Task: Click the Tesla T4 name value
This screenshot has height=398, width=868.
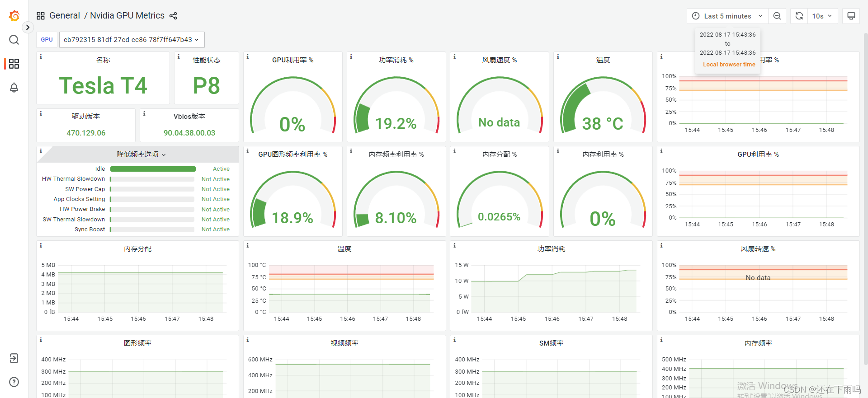Action: click(103, 85)
